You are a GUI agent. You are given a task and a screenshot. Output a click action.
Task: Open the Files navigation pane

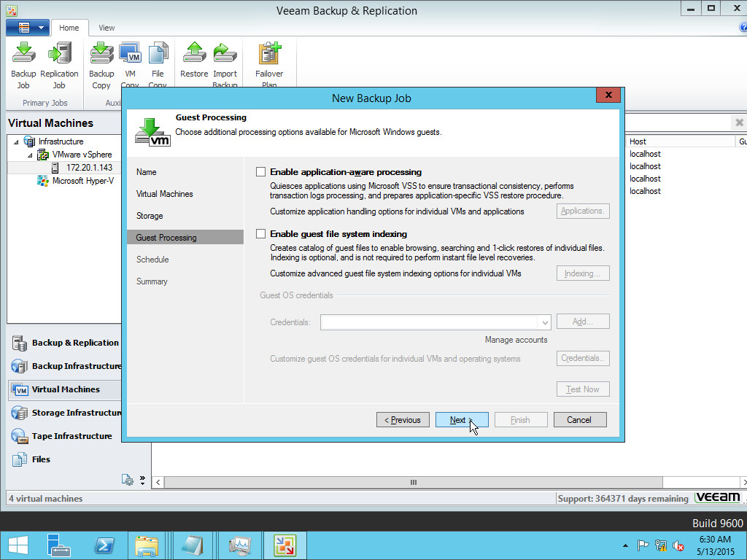point(65,459)
